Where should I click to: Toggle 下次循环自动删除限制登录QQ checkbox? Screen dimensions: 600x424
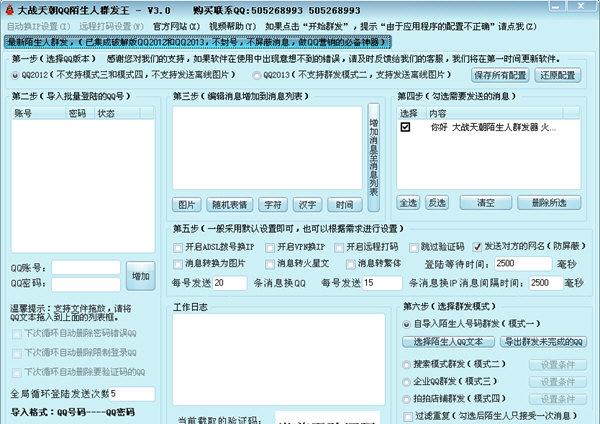16,353
